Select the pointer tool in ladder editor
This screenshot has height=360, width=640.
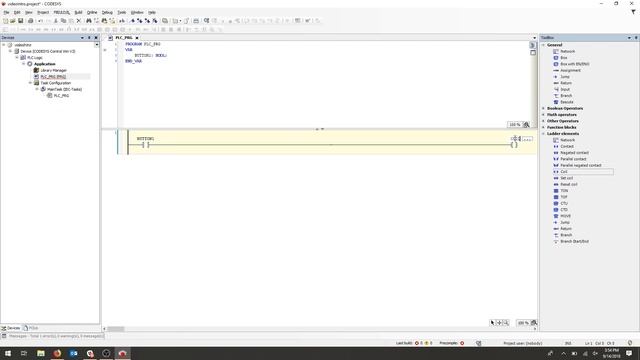492,323
